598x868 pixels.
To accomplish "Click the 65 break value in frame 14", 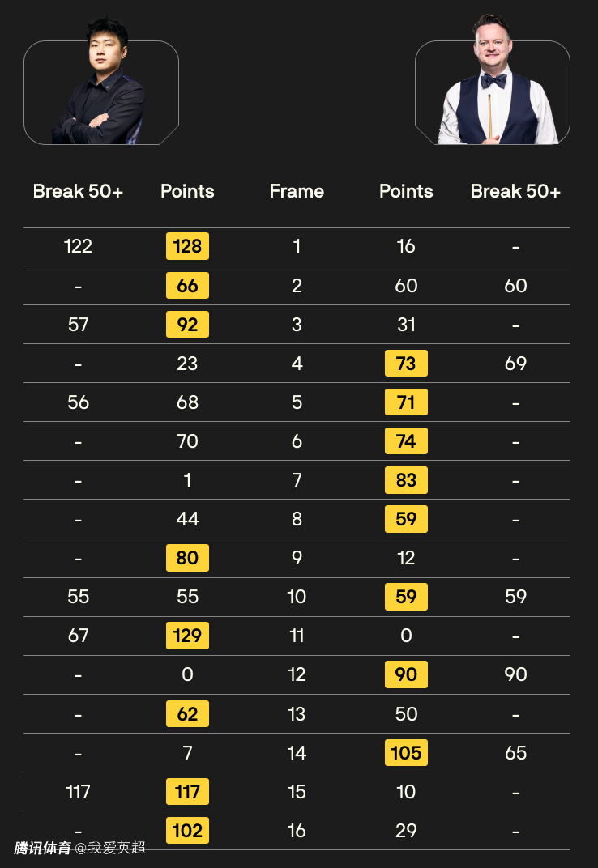I will click(515, 753).
